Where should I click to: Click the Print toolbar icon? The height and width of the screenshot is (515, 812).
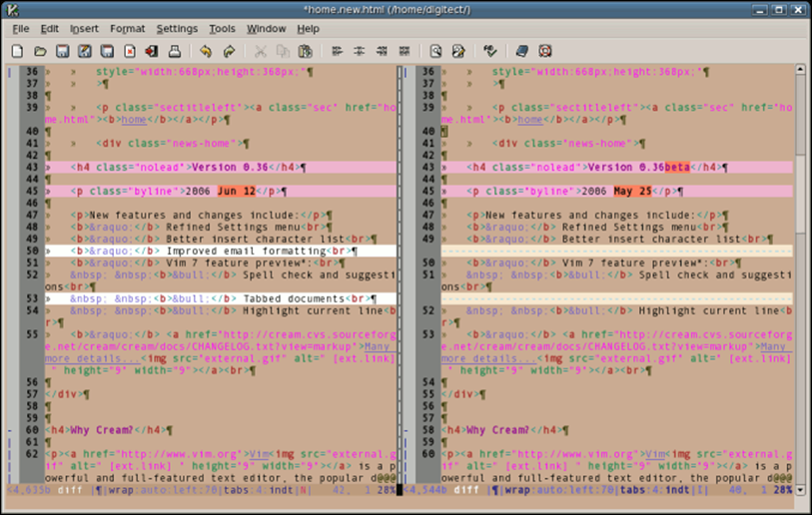point(174,51)
